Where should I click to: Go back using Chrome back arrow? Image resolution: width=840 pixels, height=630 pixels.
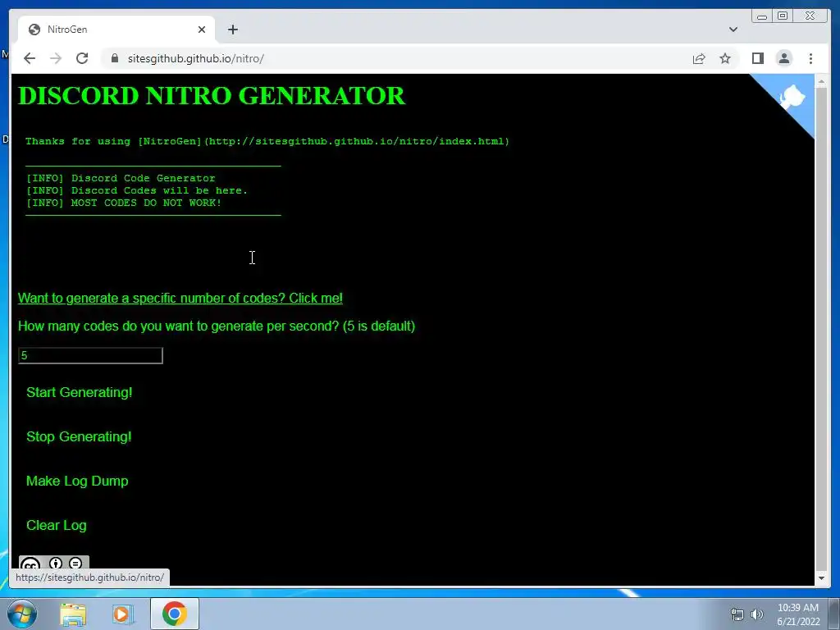(x=30, y=58)
